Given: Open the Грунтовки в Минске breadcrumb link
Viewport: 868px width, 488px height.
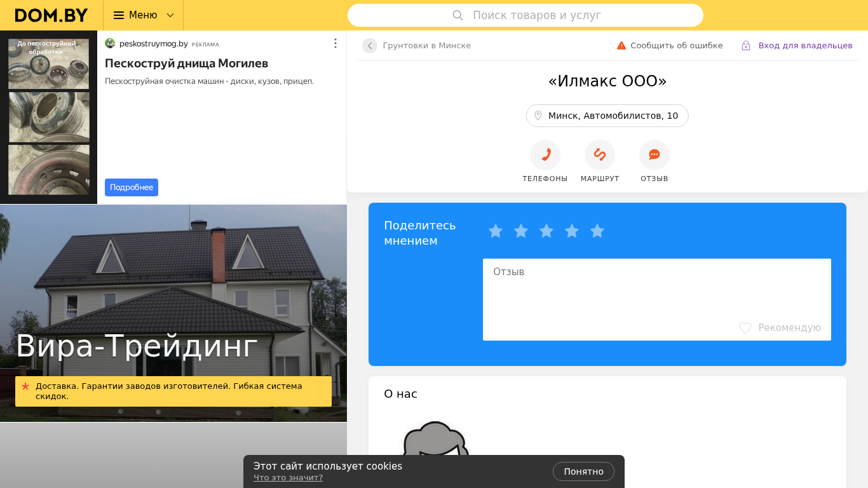Looking at the screenshot, I should pyautogui.click(x=427, y=46).
